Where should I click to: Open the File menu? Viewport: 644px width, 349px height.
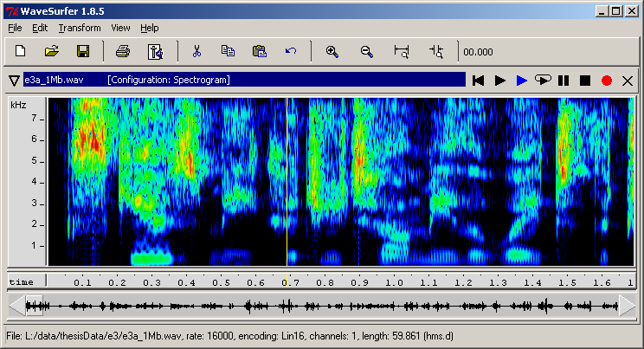coord(15,28)
